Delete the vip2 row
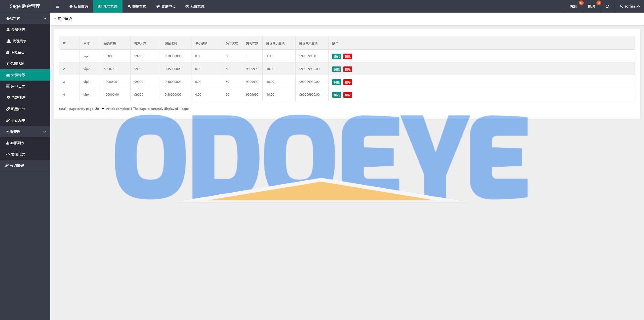Screen dimensions: 644x320 pos(347,69)
